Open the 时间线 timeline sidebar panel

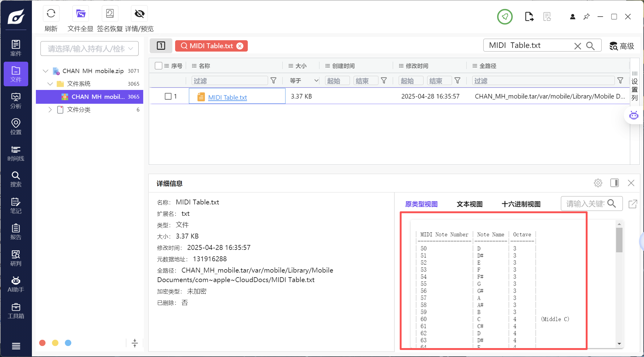(x=16, y=153)
